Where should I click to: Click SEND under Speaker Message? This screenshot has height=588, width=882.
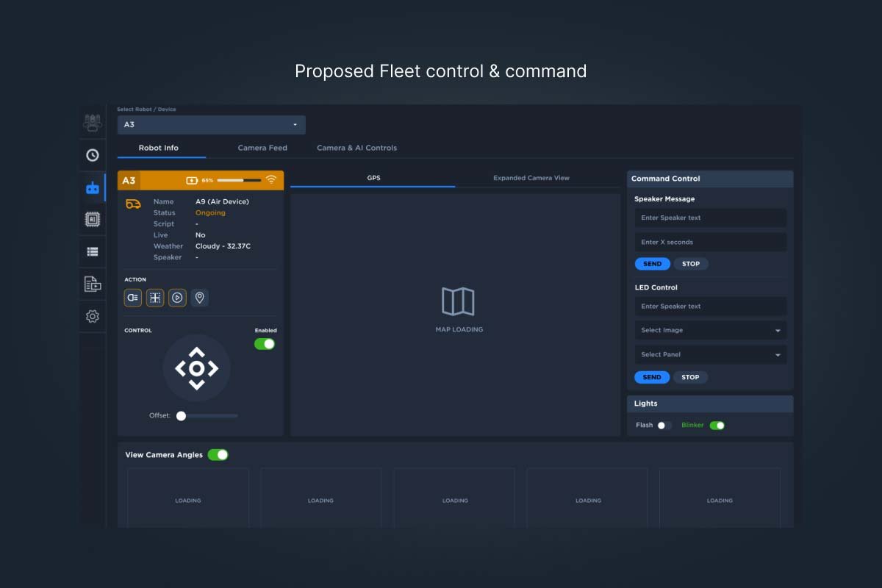point(652,264)
